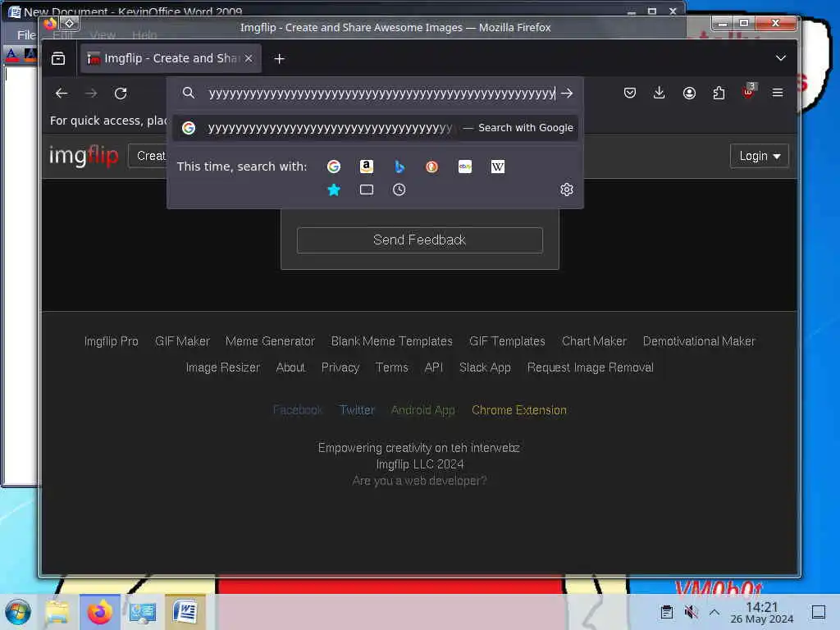Open the Facebook footer link
The height and width of the screenshot is (630, 840).
(297, 410)
